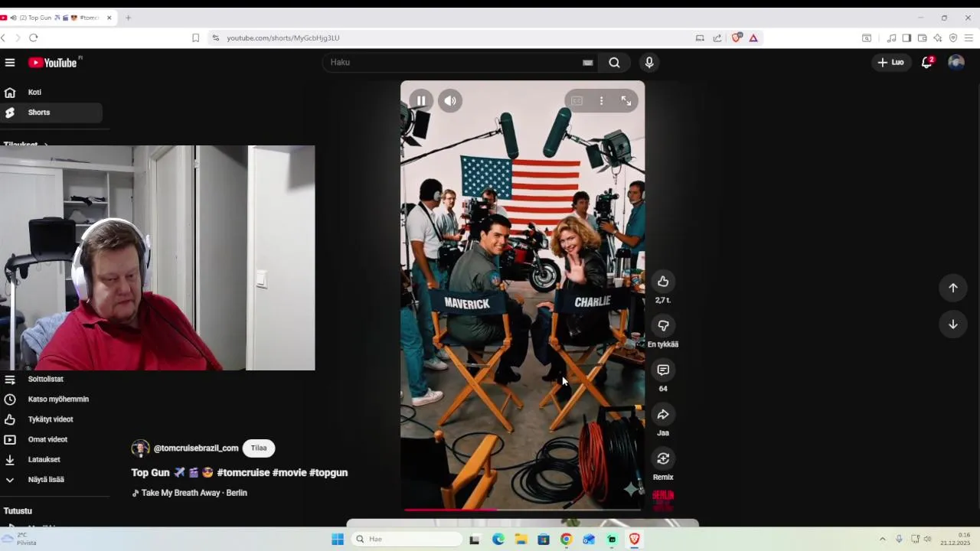Open the channel avatar beside @tomcruisebrazil_com
980x551 pixels.
[140, 448]
